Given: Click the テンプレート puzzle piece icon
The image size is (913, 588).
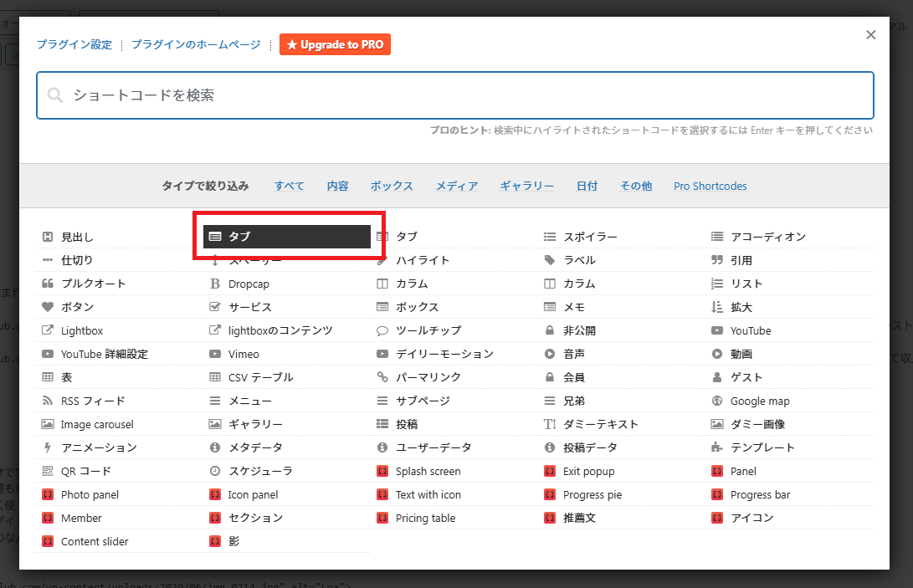Looking at the screenshot, I should click(717, 447).
